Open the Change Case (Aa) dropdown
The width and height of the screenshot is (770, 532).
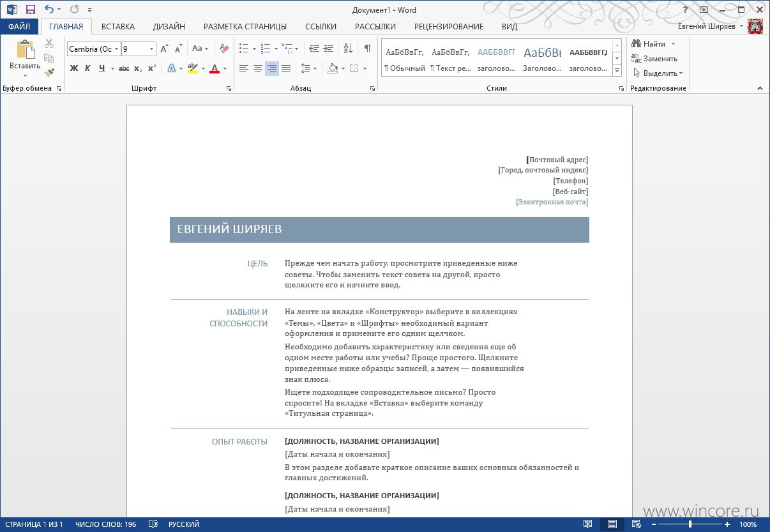[x=200, y=49]
